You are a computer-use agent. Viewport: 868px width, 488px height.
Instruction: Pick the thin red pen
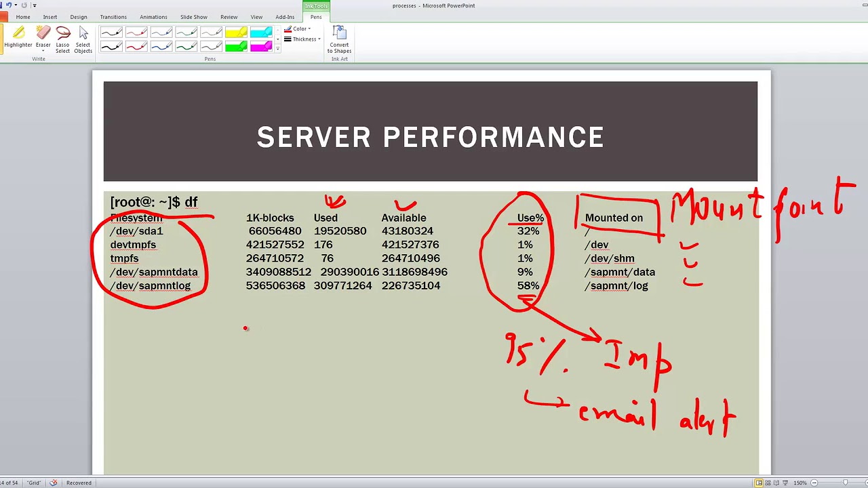tap(137, 33)
